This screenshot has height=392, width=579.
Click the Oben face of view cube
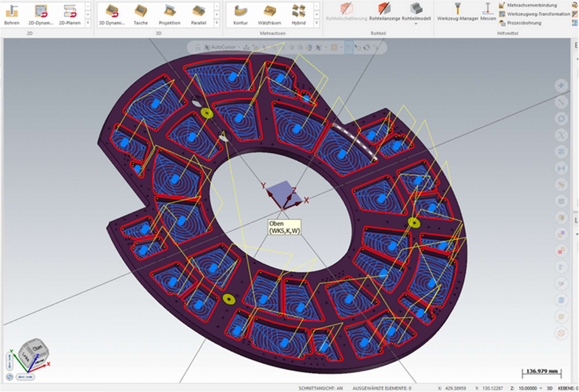pos(37,348)
